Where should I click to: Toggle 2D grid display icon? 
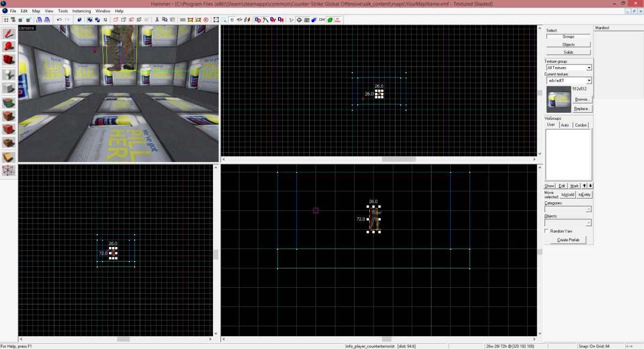click(6, 19)
